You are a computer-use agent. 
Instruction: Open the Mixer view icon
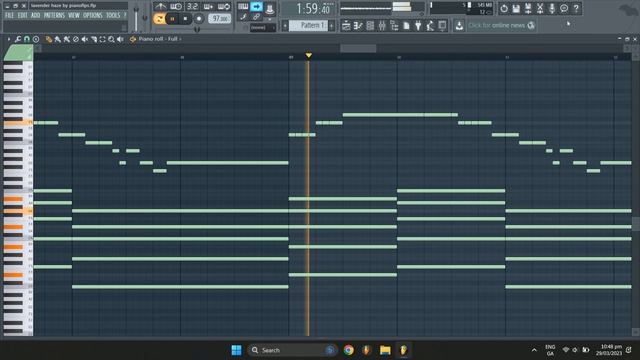pos(382,26)
